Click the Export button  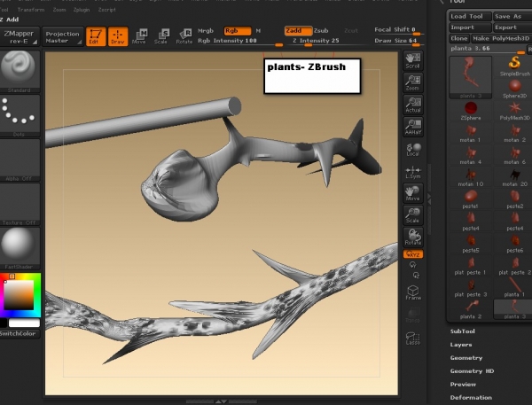click(x=512, y=27)
